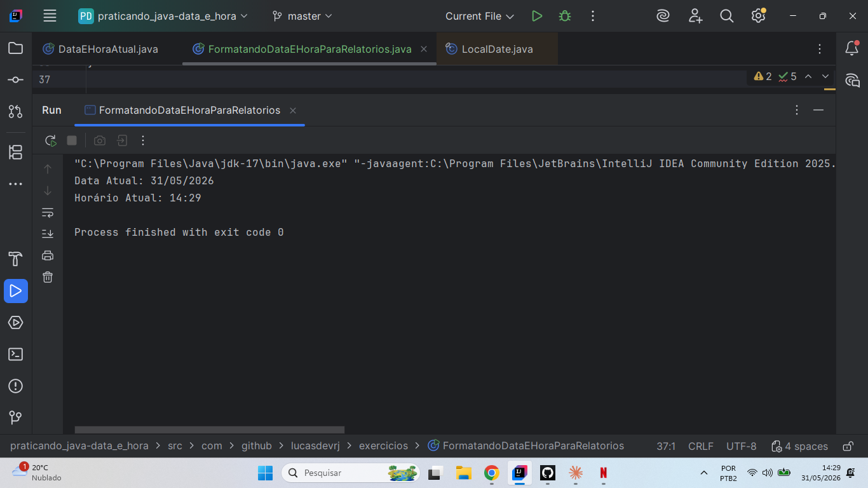Screen dimensions: 868x488
Task: Print the console output
Action: (x=48, y=255)
